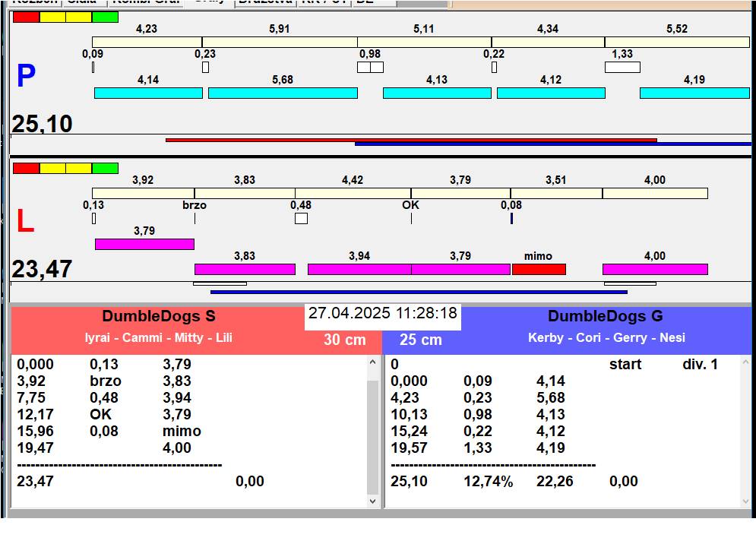Click the red timeline line under lane P
Screen dimensions: 756x544
tap(411, 140)
